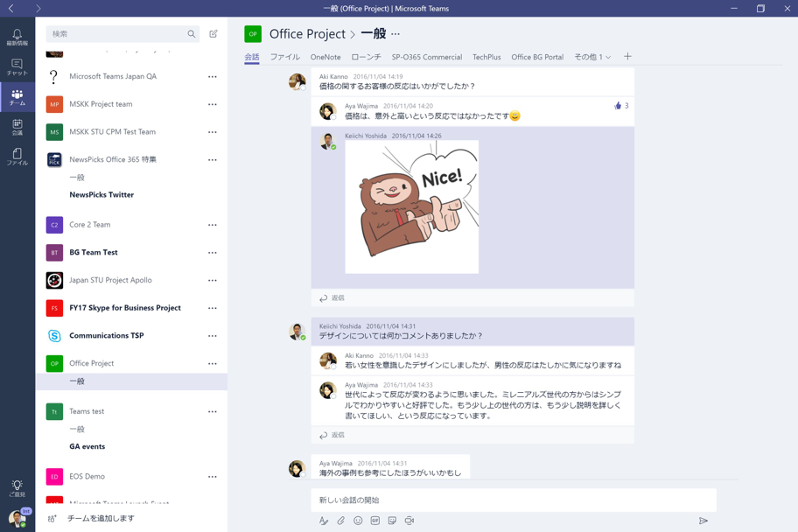Viewport: 798px width, 532px height.
Task: Open the Meetings (会議) calendar icon
Action: pyautogui.click(x=17, y=128)
